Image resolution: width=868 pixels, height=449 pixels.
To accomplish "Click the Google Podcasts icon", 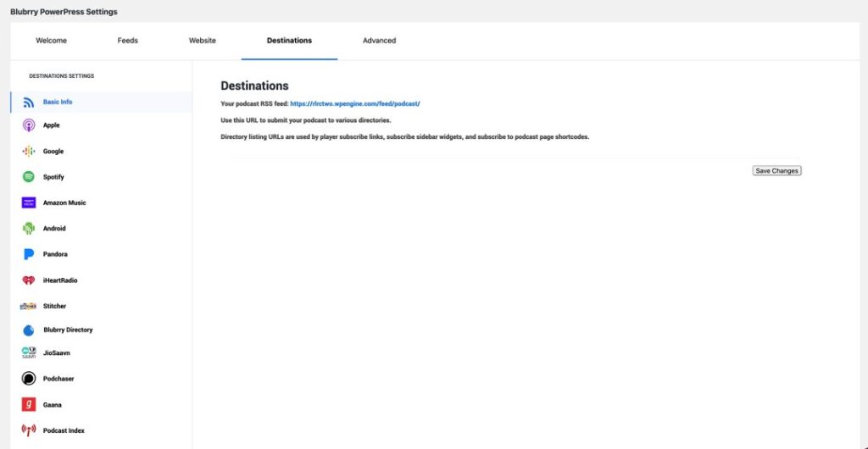I will coord(29,152).
